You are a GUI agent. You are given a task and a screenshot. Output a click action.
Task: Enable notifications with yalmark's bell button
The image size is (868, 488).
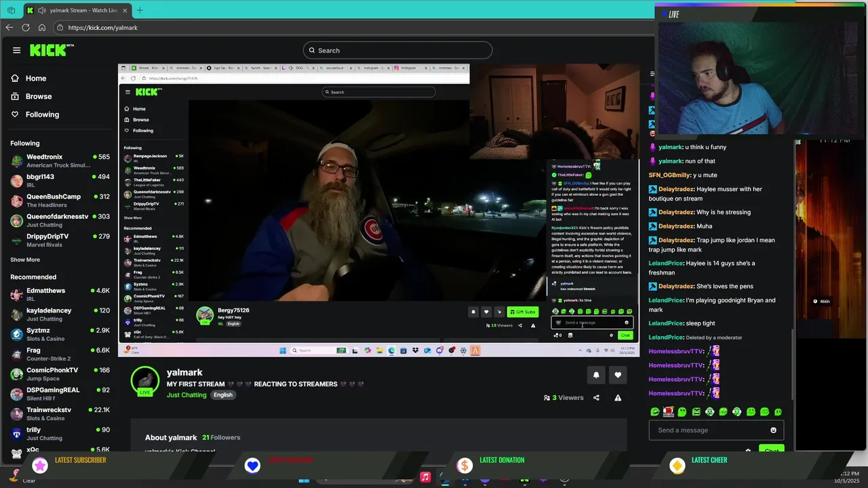coord(596,375)
